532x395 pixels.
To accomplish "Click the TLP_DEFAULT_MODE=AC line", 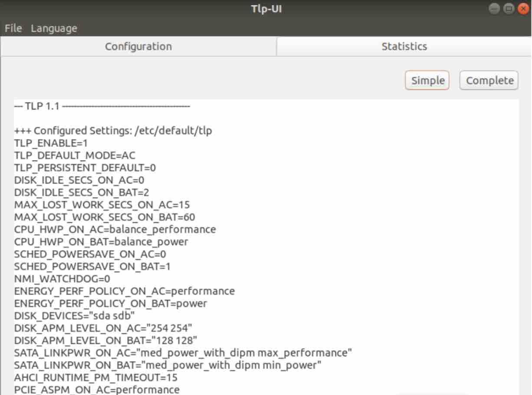I will [75, 155].
